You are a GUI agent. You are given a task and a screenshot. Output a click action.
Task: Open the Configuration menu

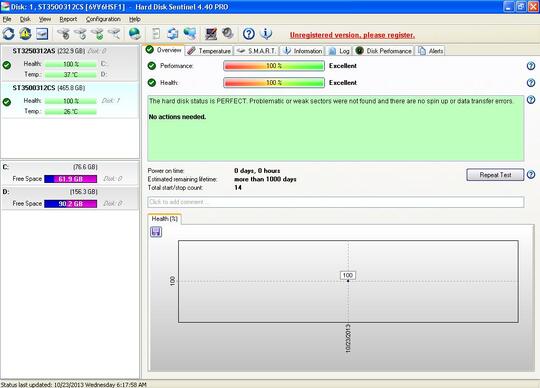tap(103, 19)
